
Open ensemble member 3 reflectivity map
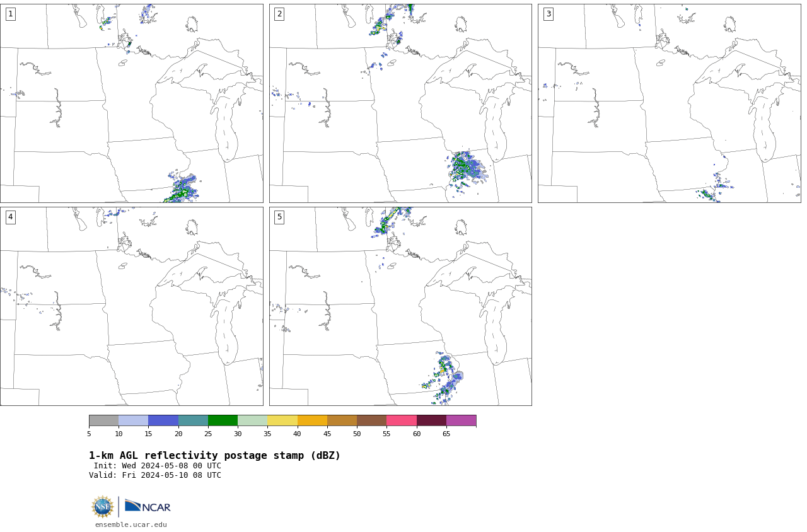click(669, 103)
